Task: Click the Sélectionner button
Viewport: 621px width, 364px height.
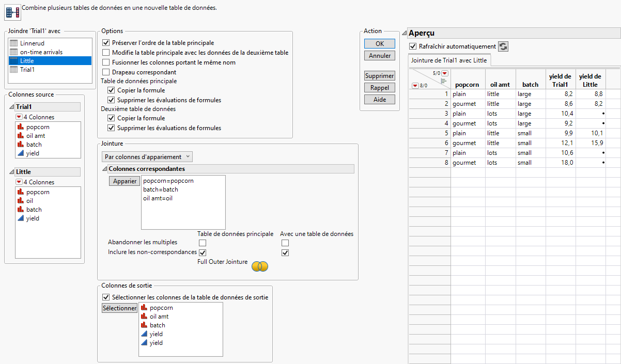Action: pos(119,308)
